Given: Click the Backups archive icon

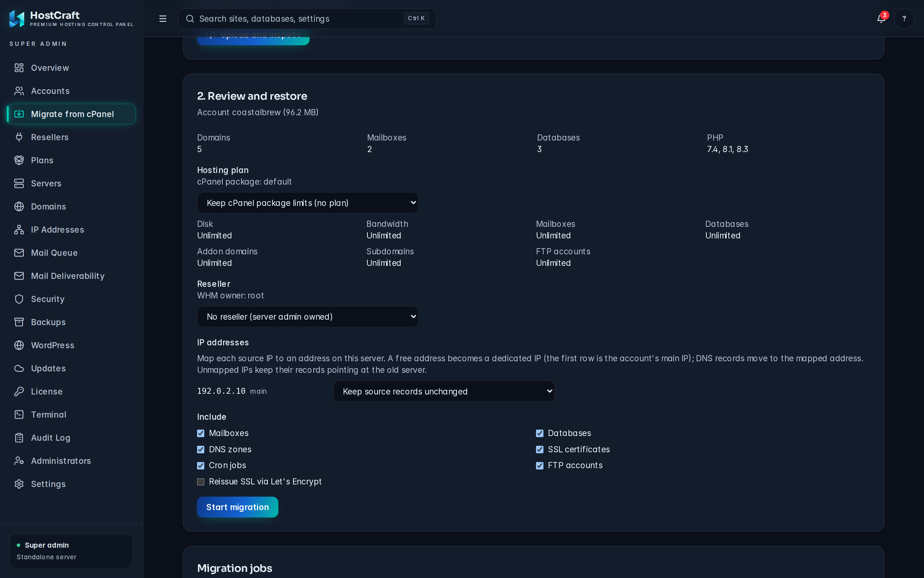Looking at the screenshot, I should [19, 322].
